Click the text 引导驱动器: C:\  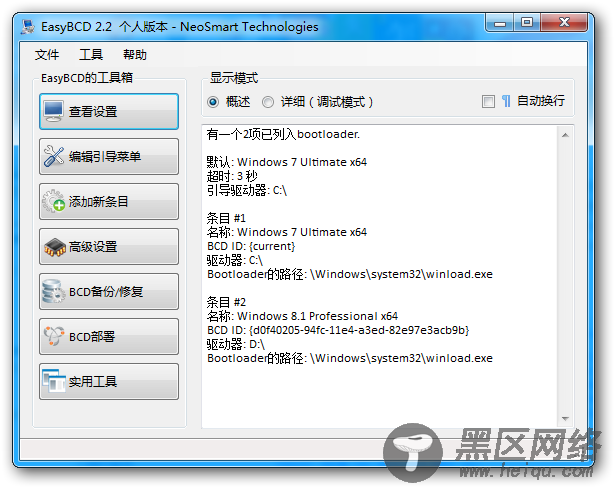tap(247, 190)
